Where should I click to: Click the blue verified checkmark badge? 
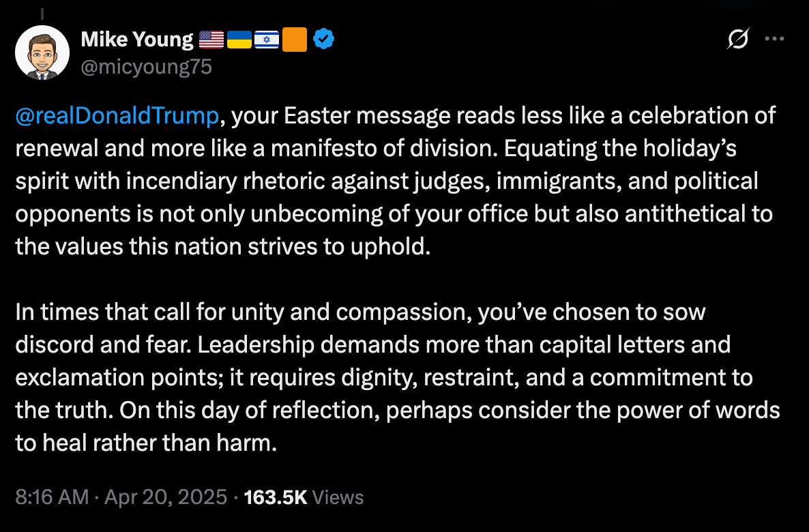(x=325, y=40)
